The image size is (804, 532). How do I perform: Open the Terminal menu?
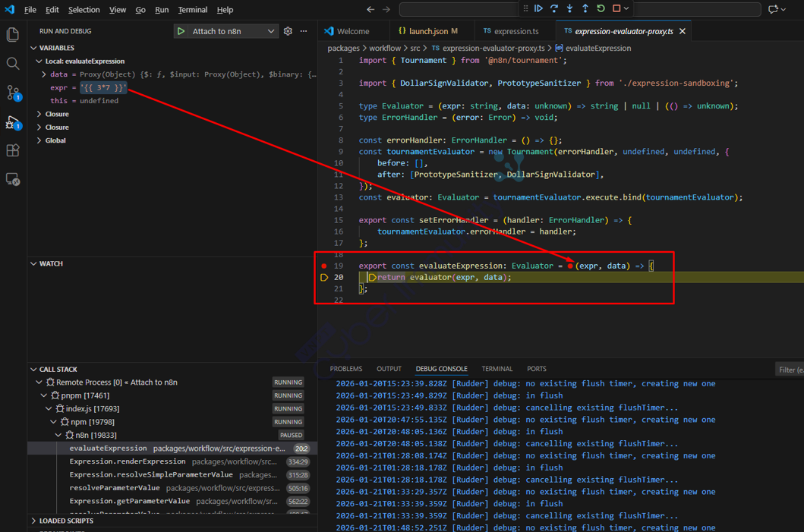[193, 10]
